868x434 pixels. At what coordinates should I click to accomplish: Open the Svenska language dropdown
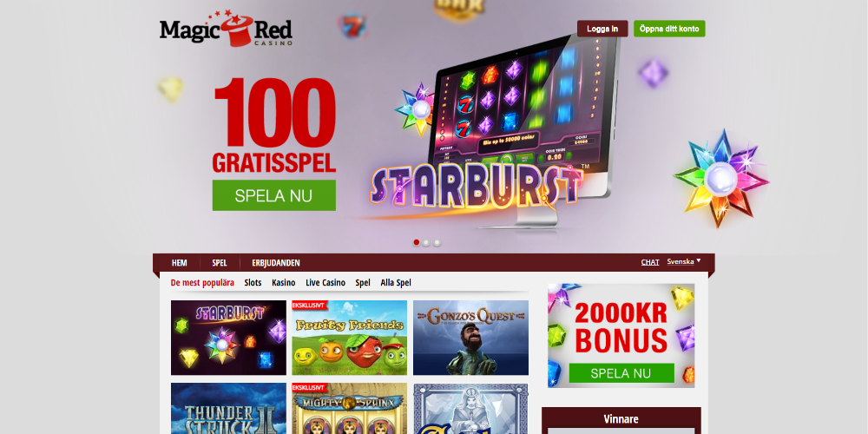[x=684, y=261]
